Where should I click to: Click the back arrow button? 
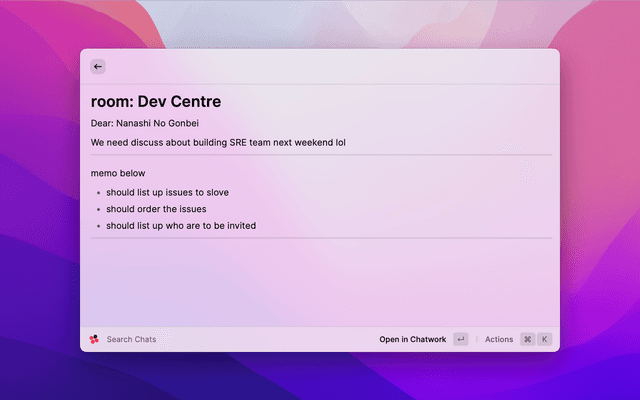98,66
